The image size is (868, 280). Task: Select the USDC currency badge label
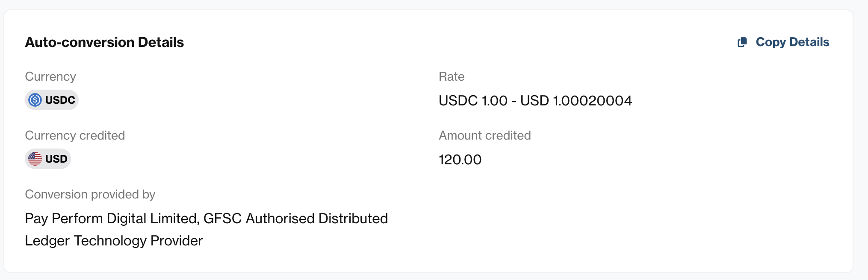click(60, 100)
